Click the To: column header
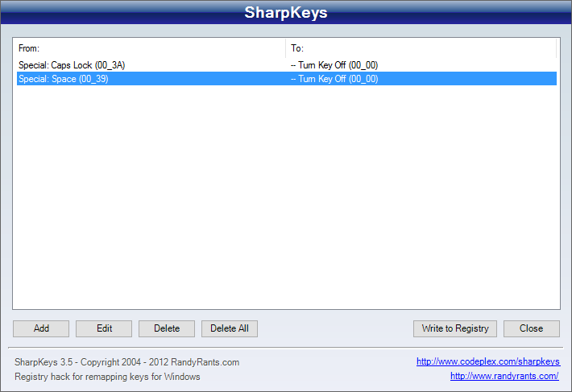 tap(421, 48)
